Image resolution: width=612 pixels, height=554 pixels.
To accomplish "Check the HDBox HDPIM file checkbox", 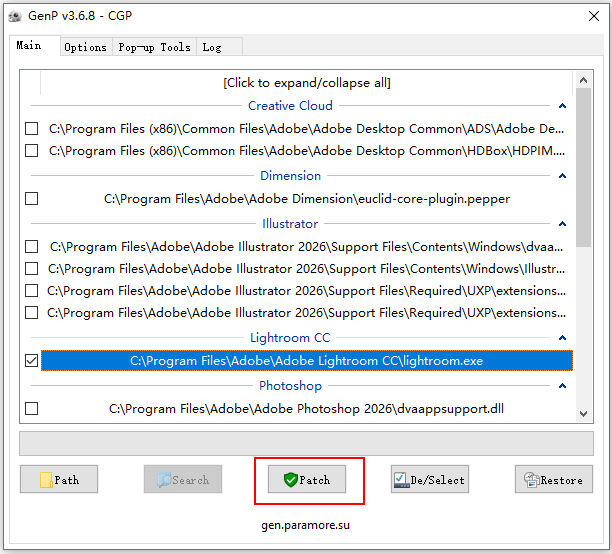I will pyautogui.click(x=32, y=151).
